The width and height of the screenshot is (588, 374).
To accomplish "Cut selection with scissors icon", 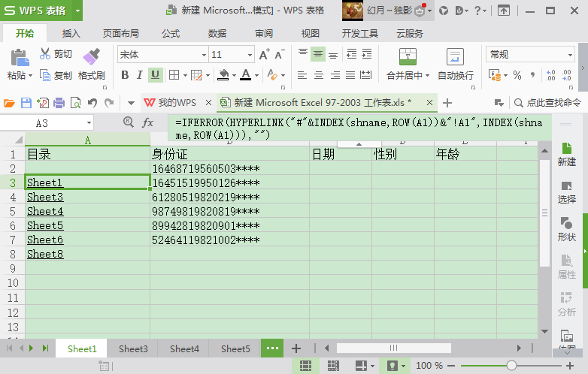I will (45, 54).
